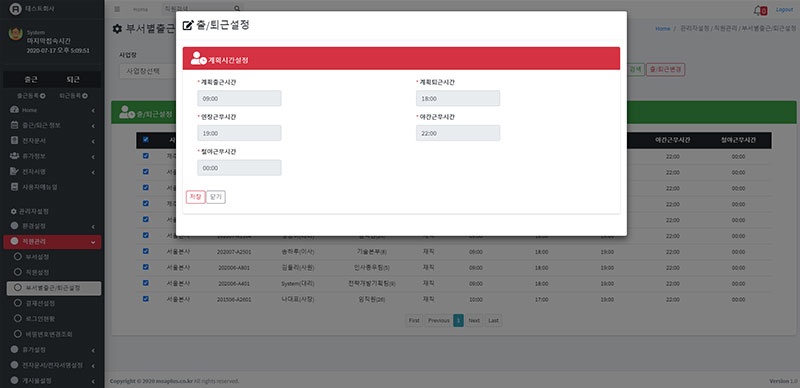Toggle the select-all checkbox in table header
The height and width of the screenshot is (388, 800).
click(x=146, y=139)
